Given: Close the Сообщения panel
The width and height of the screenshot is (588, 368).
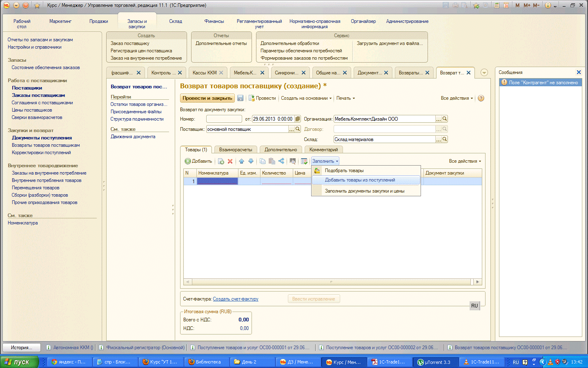Looking at the screenshot, I should [x=579, y=72].
